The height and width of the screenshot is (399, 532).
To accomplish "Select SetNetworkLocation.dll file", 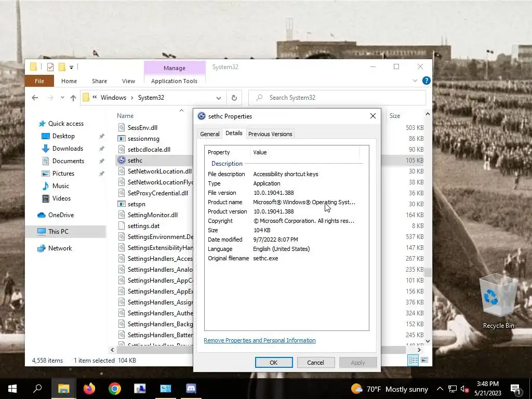I will pos(159,171).
